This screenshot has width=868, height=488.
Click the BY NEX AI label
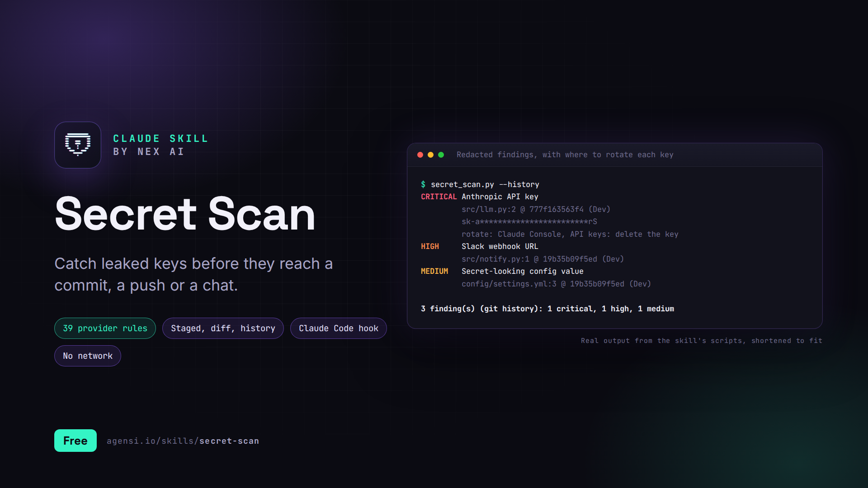click(x=149, y=152)
